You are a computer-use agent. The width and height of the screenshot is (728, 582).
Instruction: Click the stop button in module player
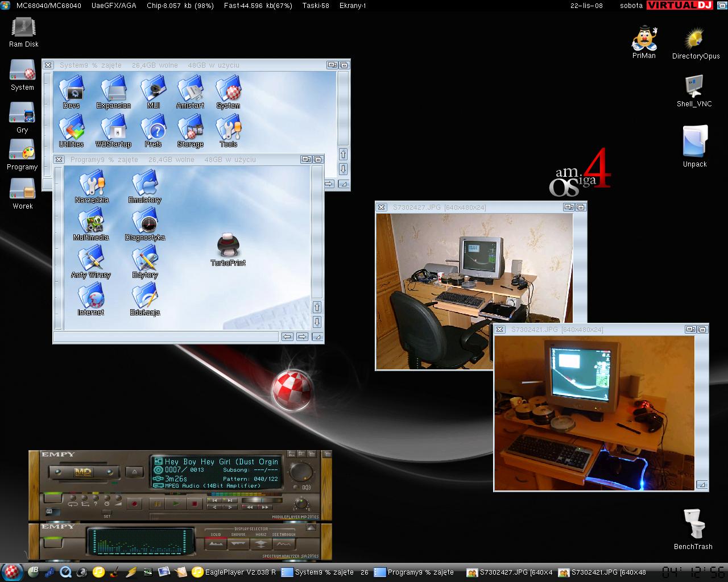[x=195, y=504]
